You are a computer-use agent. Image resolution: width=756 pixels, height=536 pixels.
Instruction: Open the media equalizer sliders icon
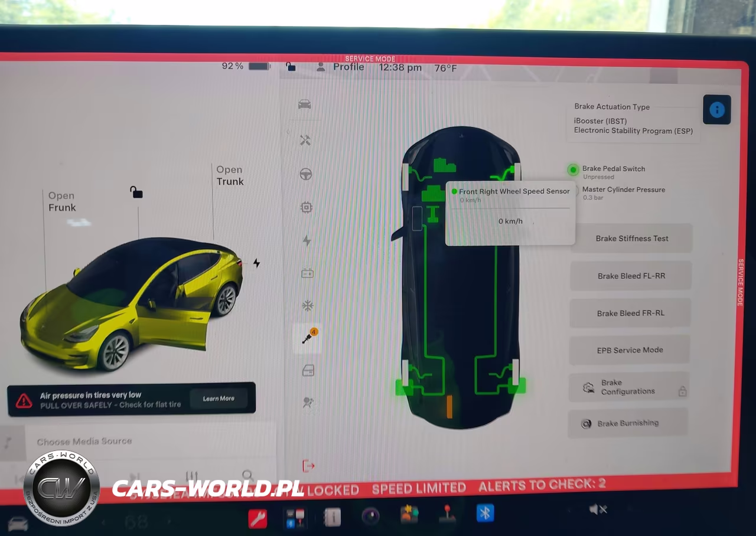point(191,476)
